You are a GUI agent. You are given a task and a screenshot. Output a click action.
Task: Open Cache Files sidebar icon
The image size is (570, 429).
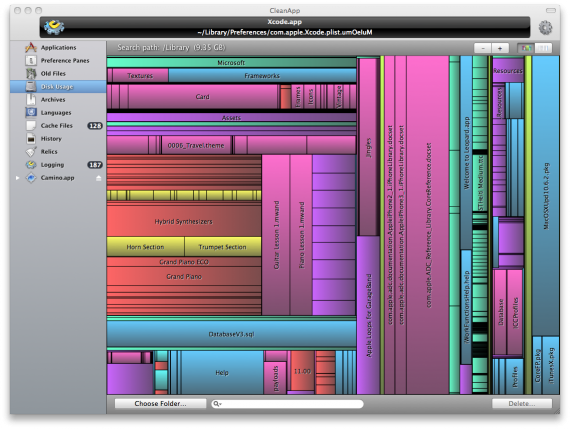pyautogui.click(x=31, y=125)
